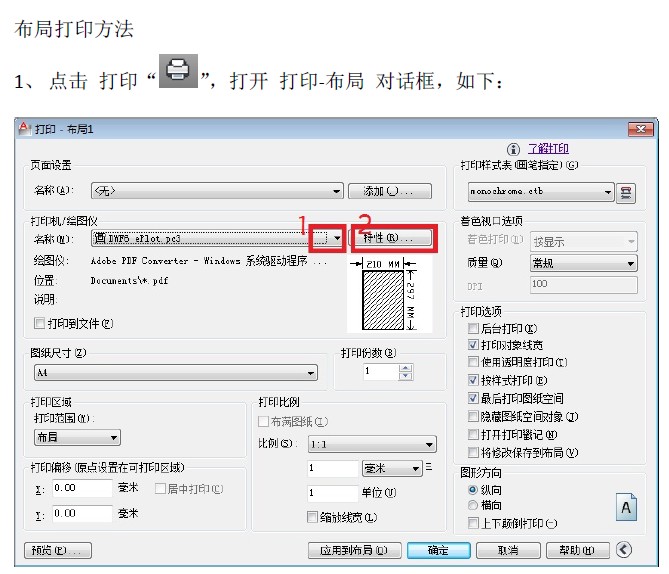Click the 添加 button in 页面设置
The height and width of the screenshot is (574, 669).
(390, 191)
